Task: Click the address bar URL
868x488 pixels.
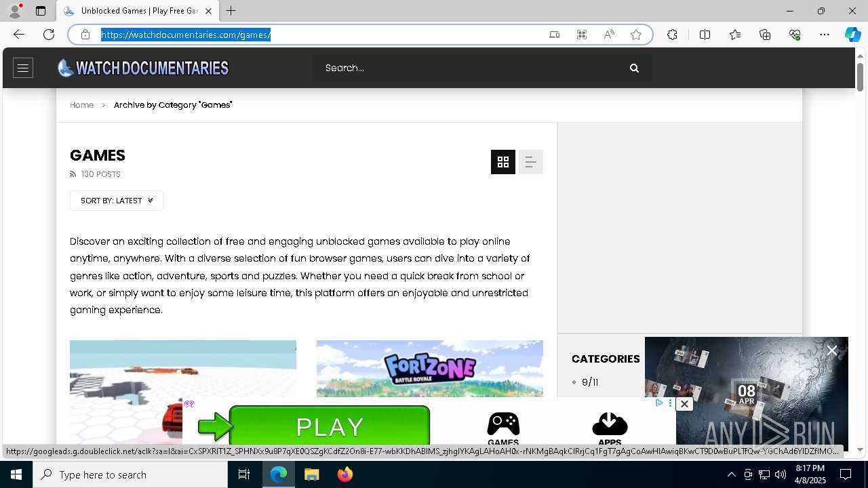Action: tap(186, 35)
